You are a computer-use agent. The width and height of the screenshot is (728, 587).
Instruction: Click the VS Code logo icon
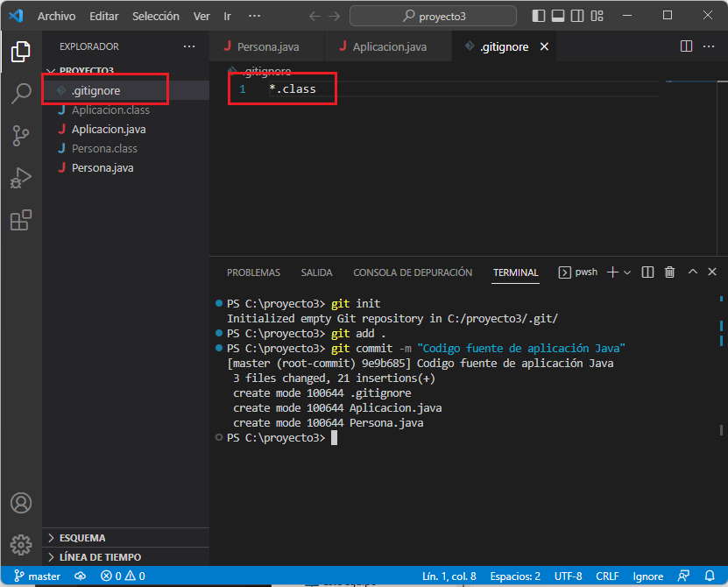17,16
